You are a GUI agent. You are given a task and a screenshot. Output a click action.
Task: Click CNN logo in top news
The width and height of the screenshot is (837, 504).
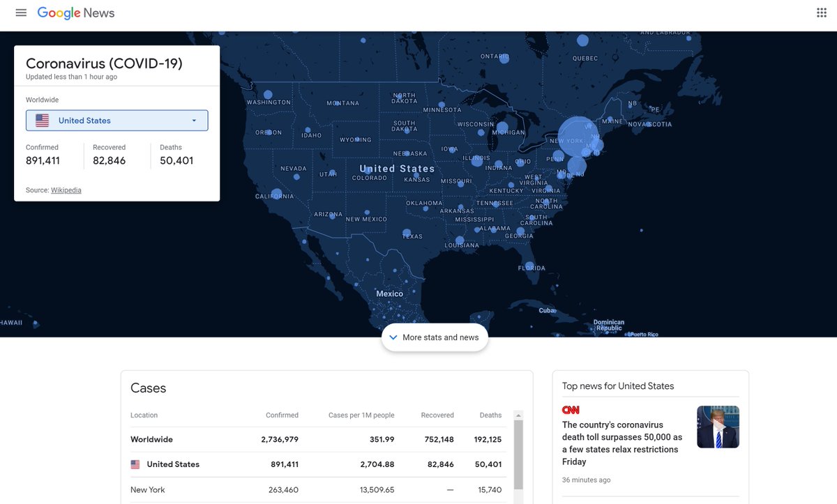(571, 410)
